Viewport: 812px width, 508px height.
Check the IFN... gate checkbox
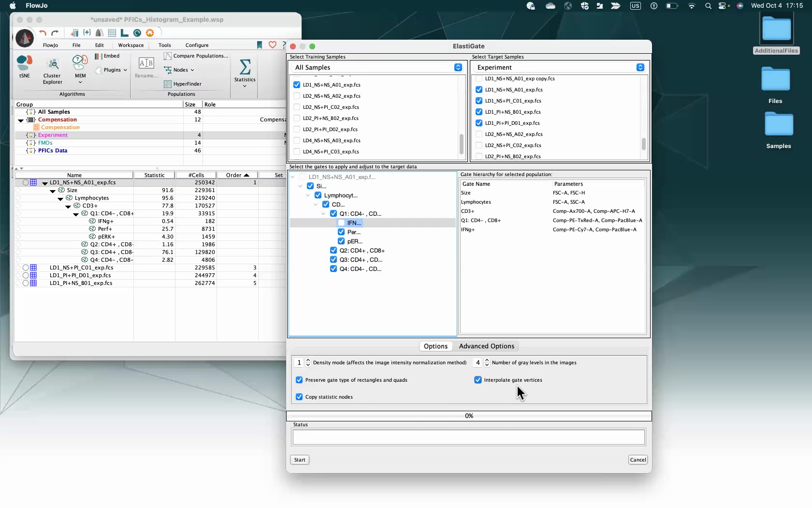[x=341, y=223]
